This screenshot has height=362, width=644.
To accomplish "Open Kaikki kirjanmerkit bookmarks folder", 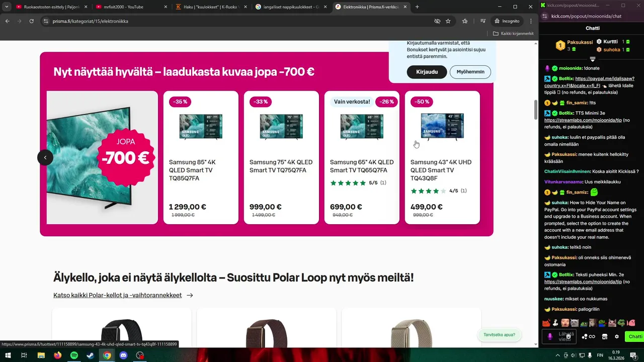I will pyautogui.click(x=513, y=34).
